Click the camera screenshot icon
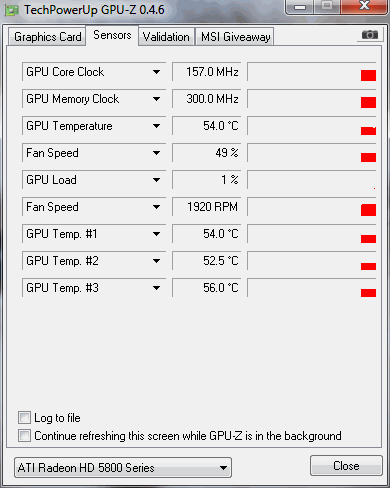Screen dimensions: 390x488 tap(369, 35)
